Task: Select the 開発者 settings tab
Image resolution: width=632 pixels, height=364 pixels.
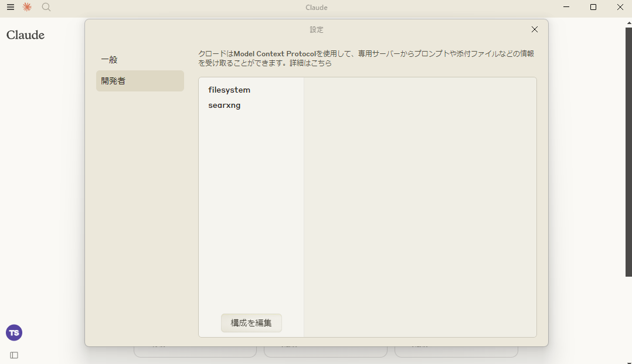Action: 140,81
